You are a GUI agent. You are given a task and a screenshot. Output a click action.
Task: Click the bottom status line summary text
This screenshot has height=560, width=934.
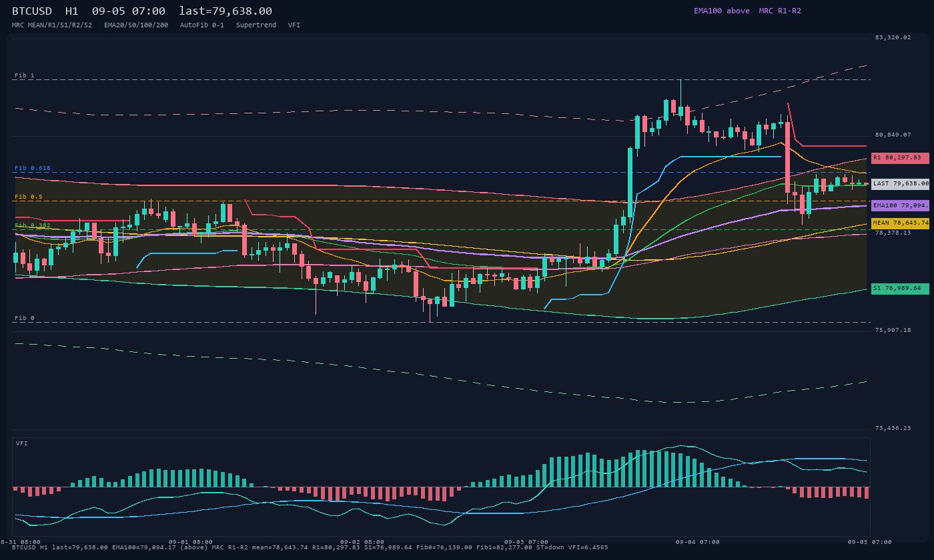[310, 547]
